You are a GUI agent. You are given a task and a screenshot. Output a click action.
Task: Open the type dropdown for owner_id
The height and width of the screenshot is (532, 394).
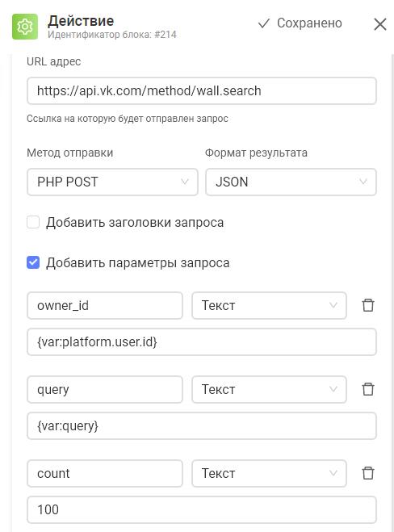tap(269, 305)
